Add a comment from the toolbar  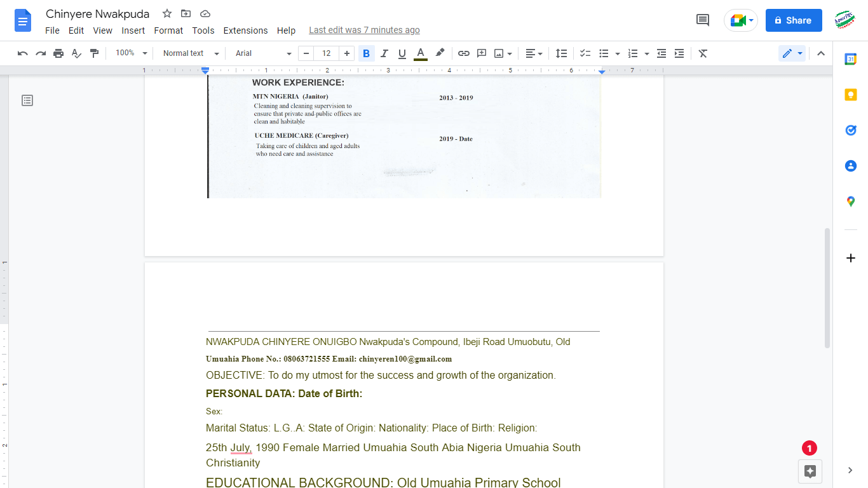point(481,53)
